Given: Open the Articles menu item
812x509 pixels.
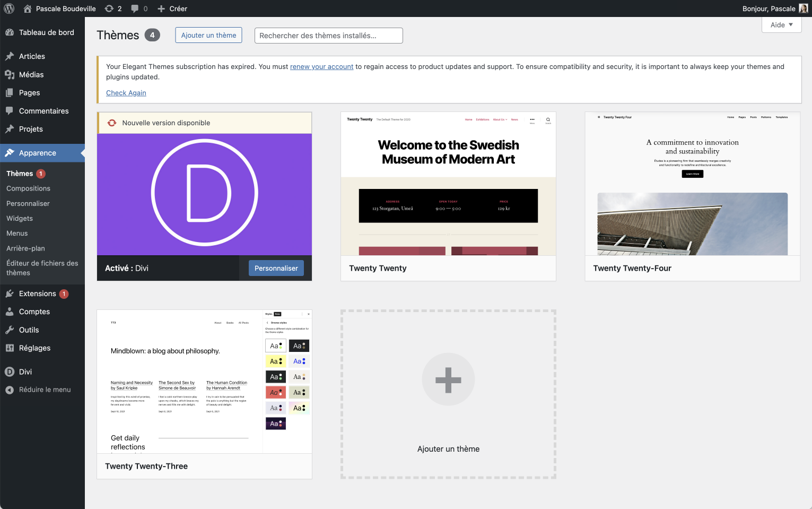Looking at the screenshot, I should pyautogui.click(x=42, y=56).
